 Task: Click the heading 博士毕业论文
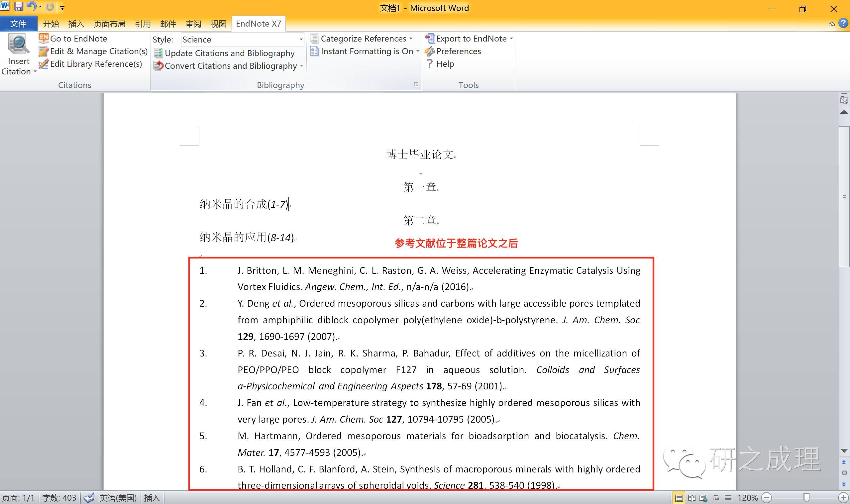click(x=420, y=154)
